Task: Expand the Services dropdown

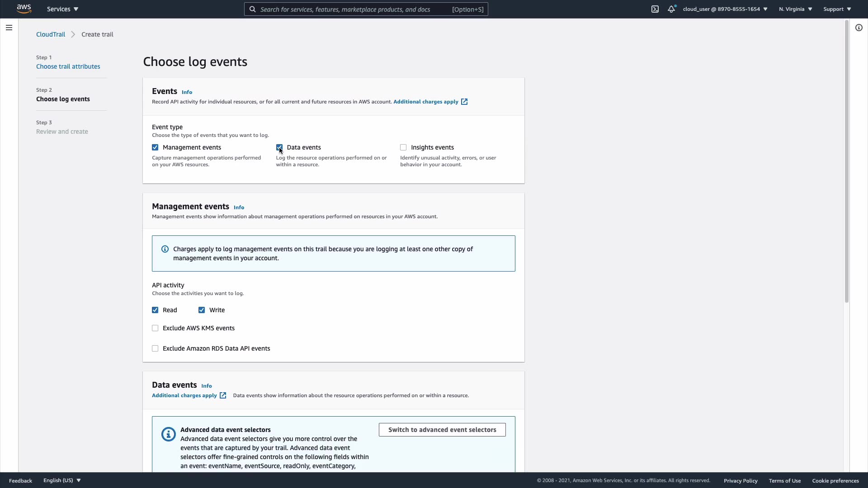Action: [62, 9]
